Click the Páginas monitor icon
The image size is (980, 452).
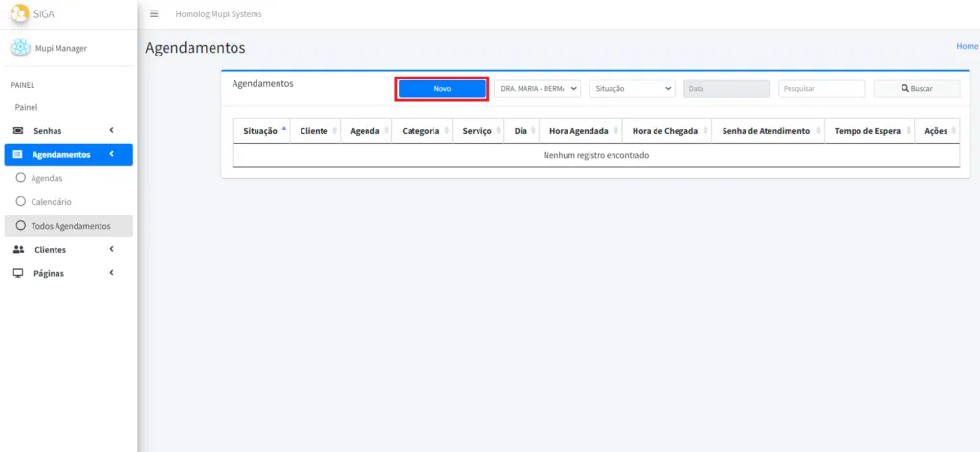(x=18, y=273)
